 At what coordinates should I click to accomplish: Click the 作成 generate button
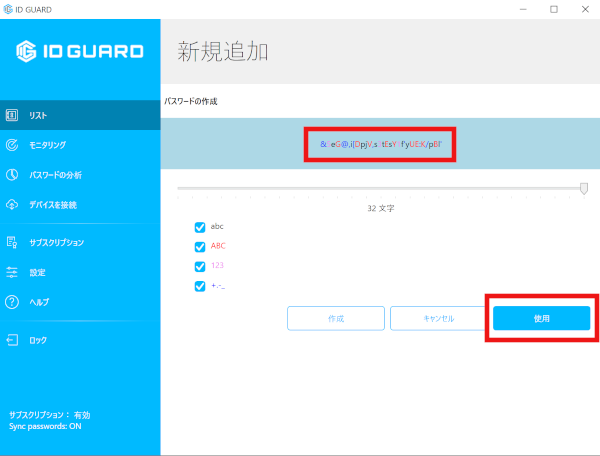pyautogui.click(x=336, y=318)
